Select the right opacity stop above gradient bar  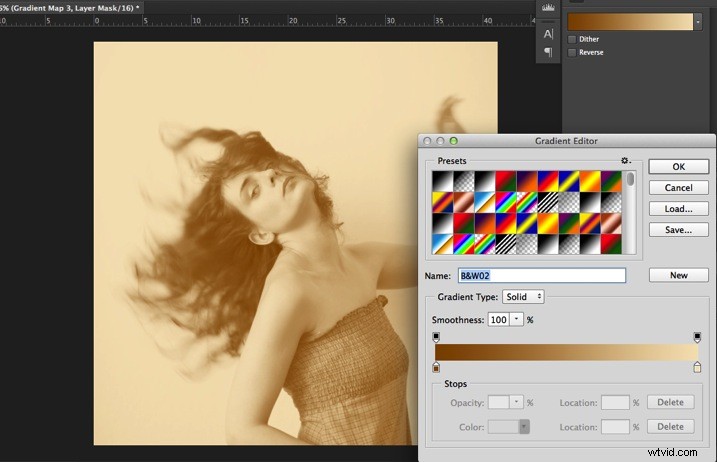pyautogui.click(x=697, y=338)
